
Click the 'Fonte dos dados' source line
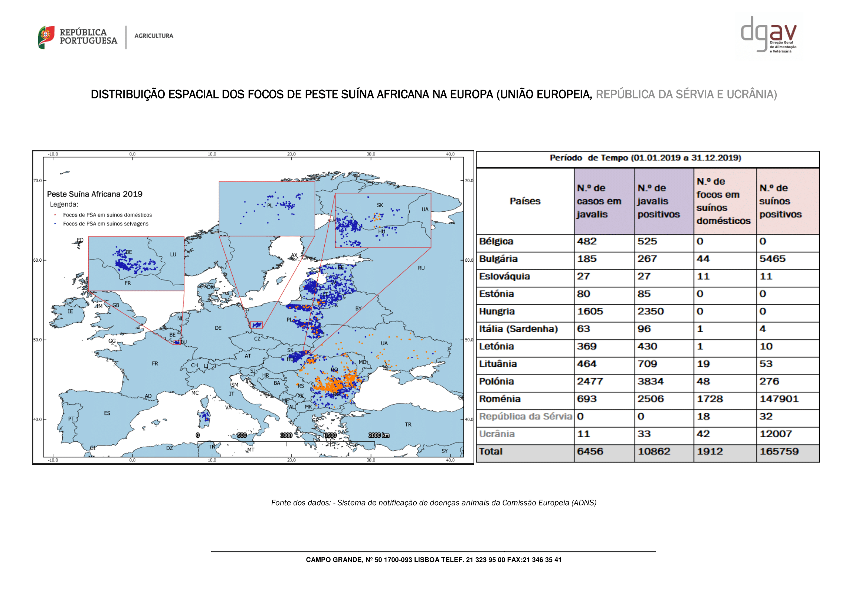pyautogui.click(x=433, y=503)
